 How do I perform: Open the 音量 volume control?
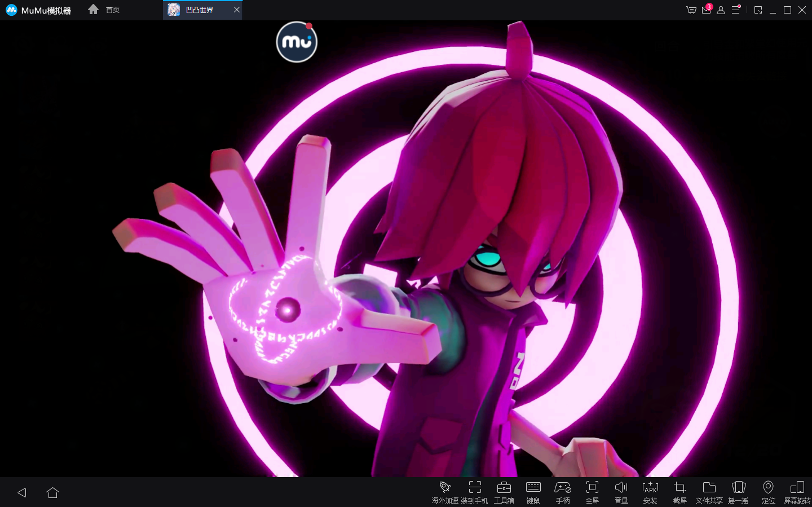coord(621,488)
